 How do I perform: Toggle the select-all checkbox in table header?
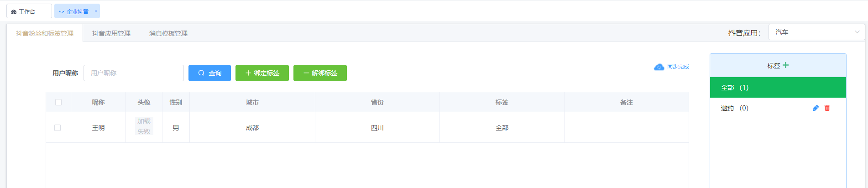[58, 102]
